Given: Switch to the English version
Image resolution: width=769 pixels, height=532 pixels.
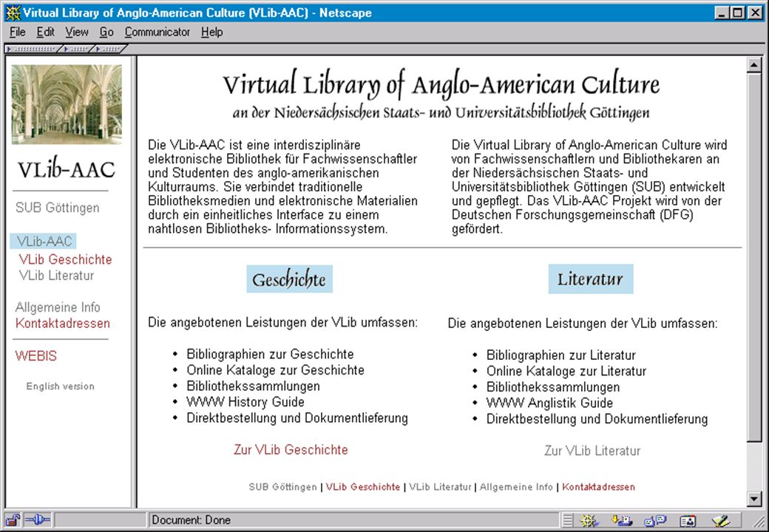Looking at the screenshot, I should 61,386.
